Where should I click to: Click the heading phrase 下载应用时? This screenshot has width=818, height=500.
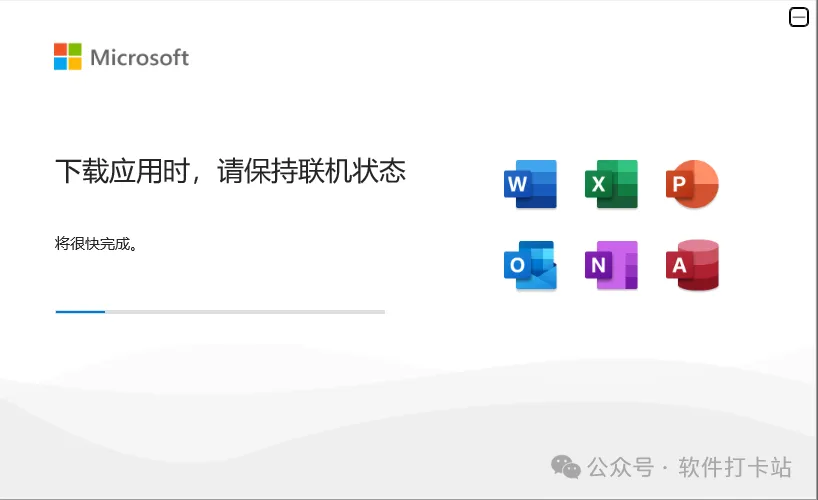click(123, 171)
